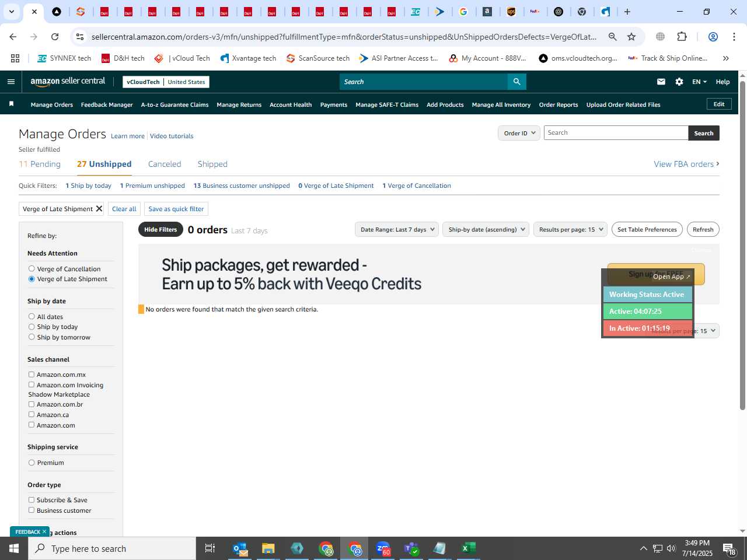Open the Chrome three-dot menu
This screenshot has height=560, width=747.
click(x=734, y=37)
